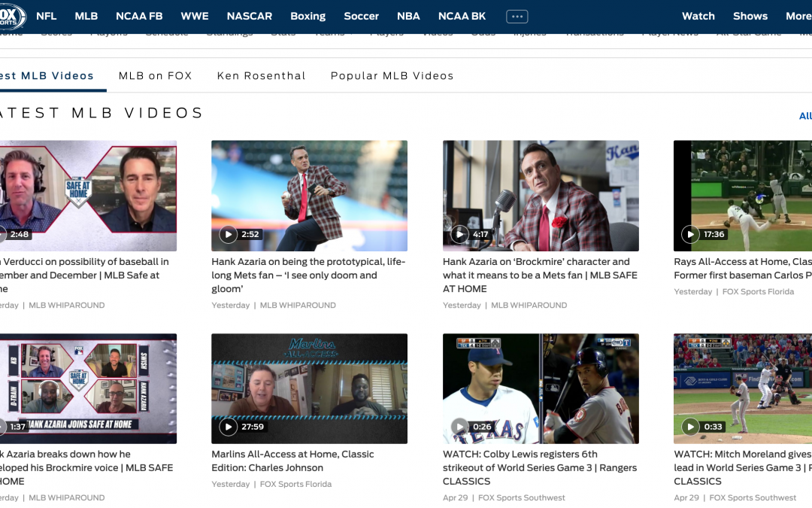The width and height of the screenshot is (812, 508).
Task: Play the 0:33 Mitch Moreland video
Action: point(690,427)
